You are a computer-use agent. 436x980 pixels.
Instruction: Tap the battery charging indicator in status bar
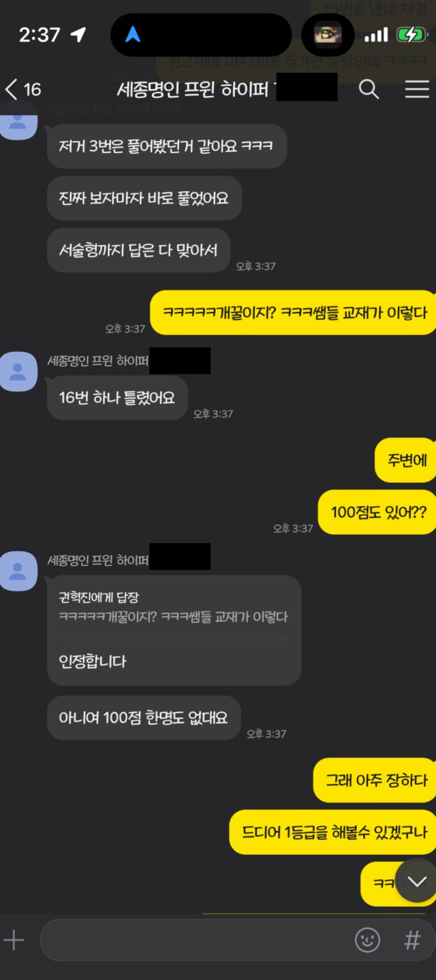coord(411,35)
